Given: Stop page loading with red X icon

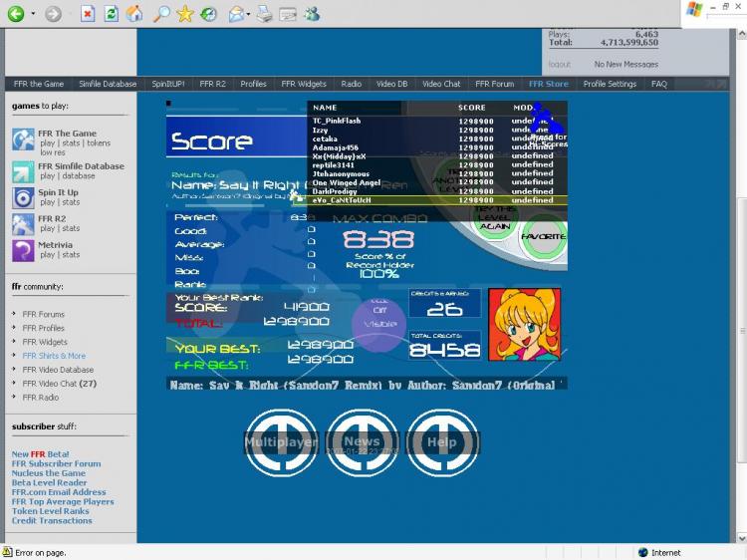Looking at the screenshot, I should tap(88, 13).
